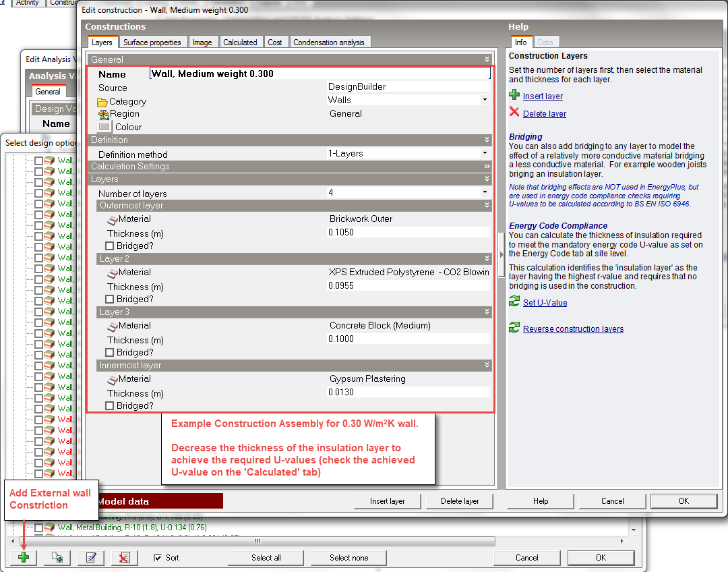Open the Number of layers dropdown

(x=484, y=193)
